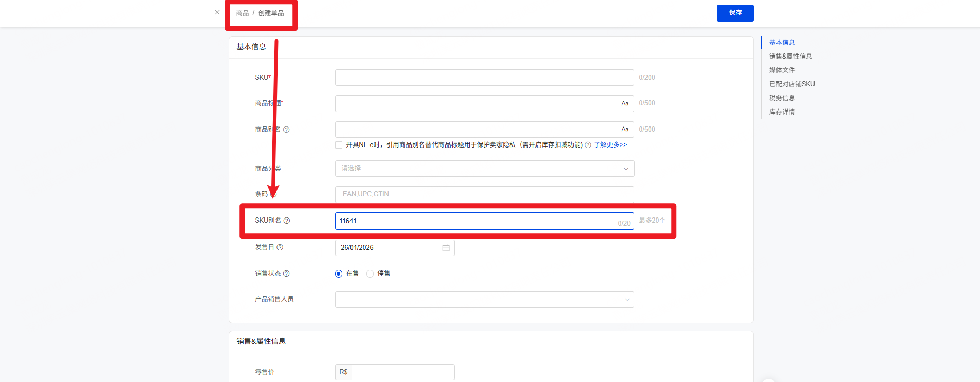Click help icon next to SKU别名 label

pos(287,221)
